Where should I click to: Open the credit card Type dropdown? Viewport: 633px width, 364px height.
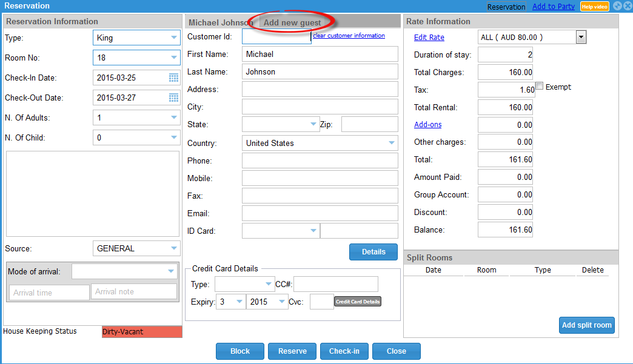coord(244,284)
